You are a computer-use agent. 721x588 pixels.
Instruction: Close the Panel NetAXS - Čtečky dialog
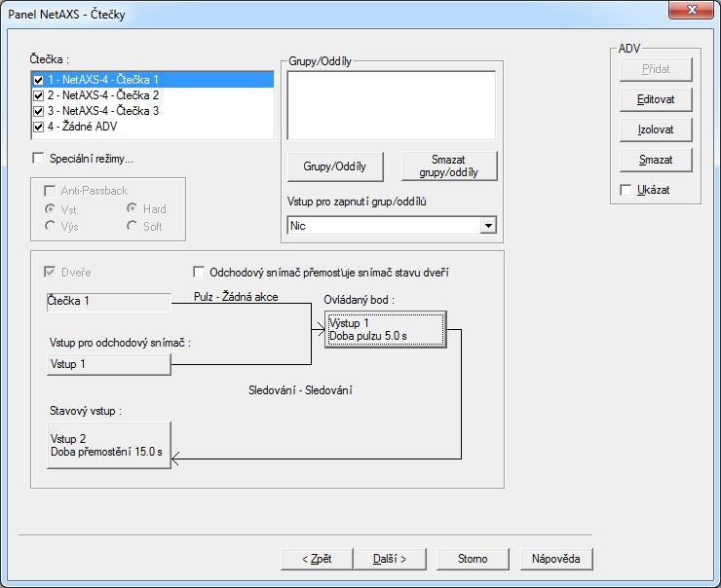[691, 10]
